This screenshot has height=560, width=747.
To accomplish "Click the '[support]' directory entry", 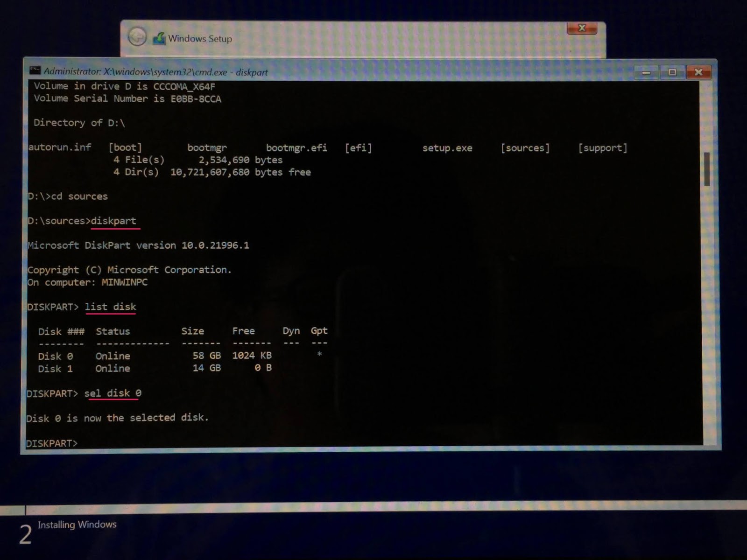I will point(603,148).
